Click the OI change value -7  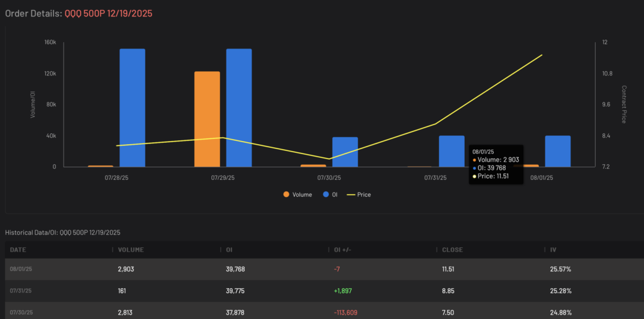337,269
